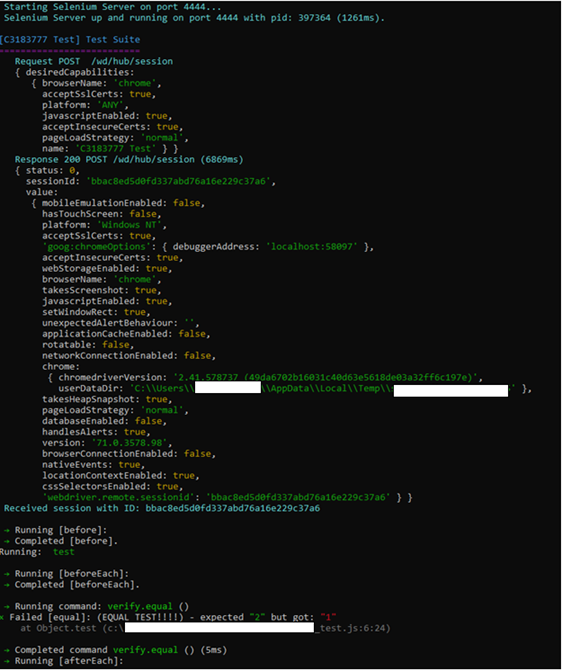Viewport: 562px width, 671px height.
Task: Click the 'nativeEvents: true' line
Action: coord(93,465)
